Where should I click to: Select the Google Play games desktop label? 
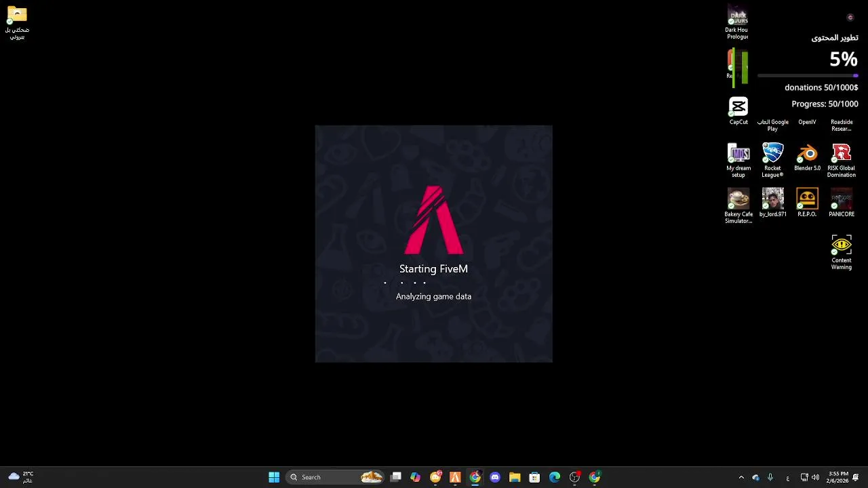772,125
